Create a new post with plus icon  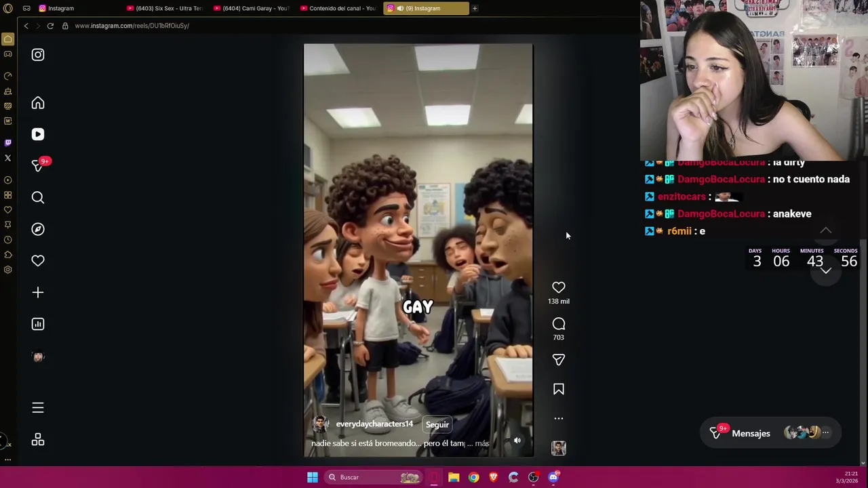[38, 292]
